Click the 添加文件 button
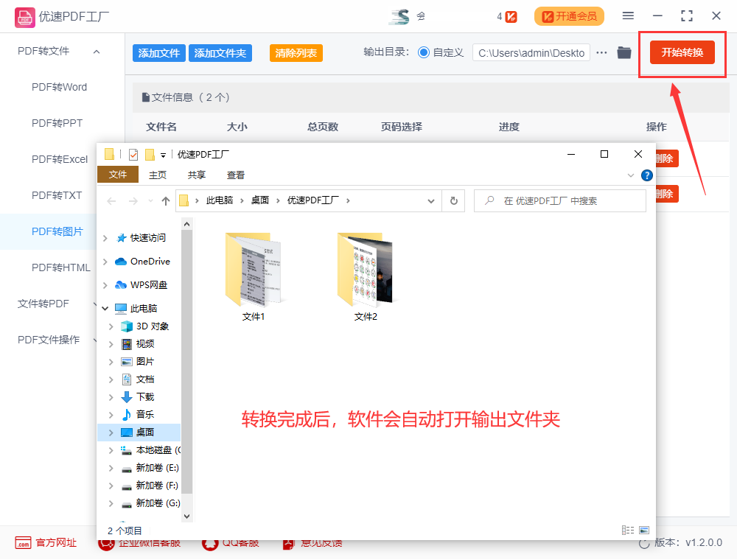This screenshot has height=560, width=737. [x=159, y=53]
